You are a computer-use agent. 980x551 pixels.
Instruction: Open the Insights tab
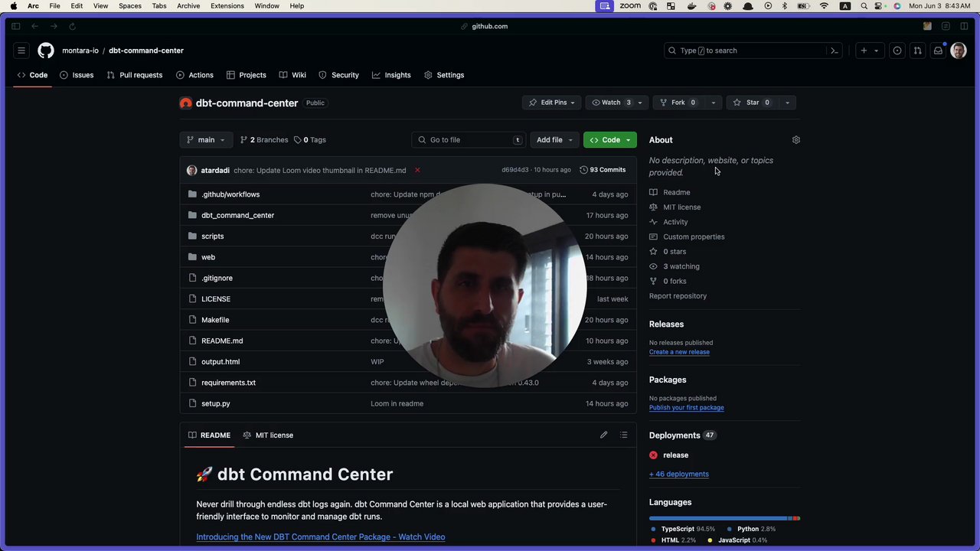391,75
